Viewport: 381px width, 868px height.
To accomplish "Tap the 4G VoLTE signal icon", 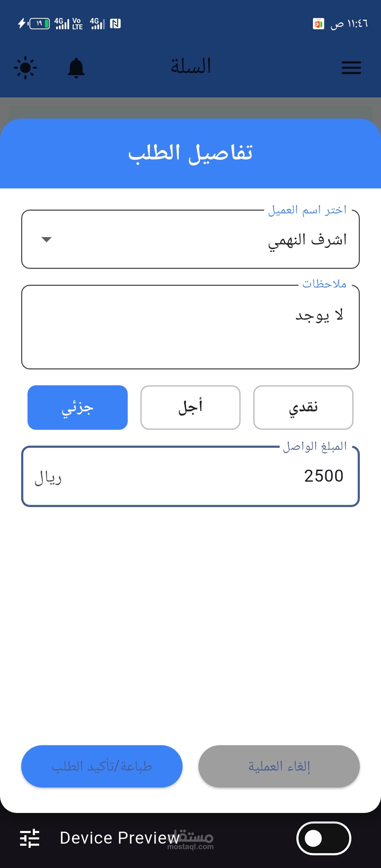I will (69, 24).
